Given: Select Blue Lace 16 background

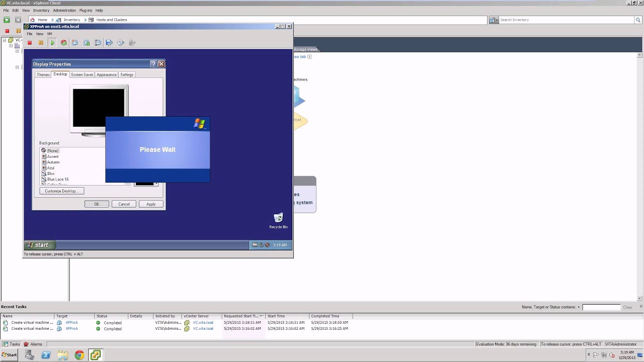Looking at the screenshot, I should coord(58,179).
